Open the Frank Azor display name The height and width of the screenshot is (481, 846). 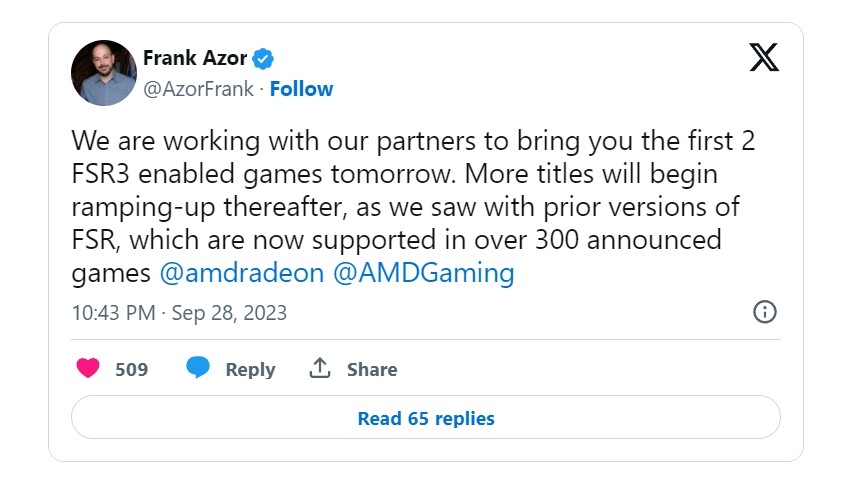point(195,58)
